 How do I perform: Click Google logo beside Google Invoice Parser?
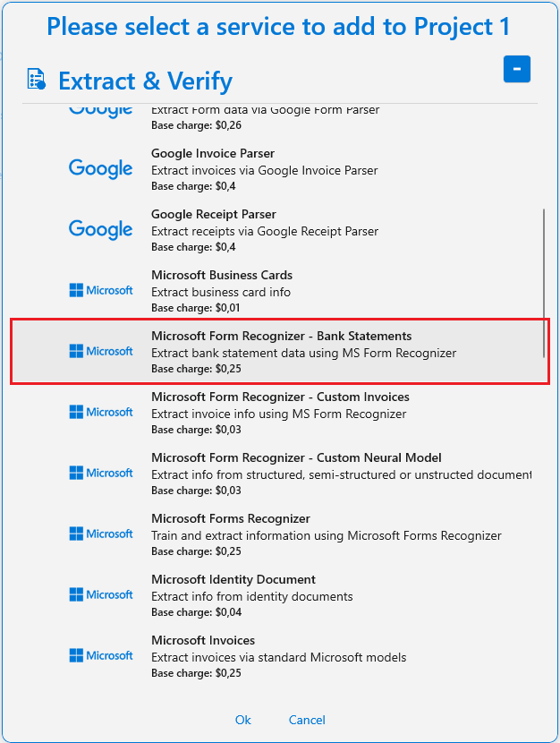101,169
